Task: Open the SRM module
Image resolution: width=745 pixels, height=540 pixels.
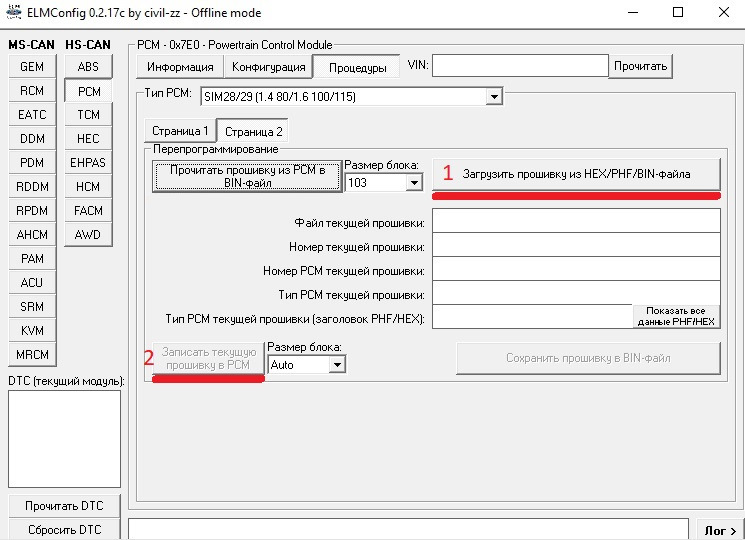Action: [32, 307]
